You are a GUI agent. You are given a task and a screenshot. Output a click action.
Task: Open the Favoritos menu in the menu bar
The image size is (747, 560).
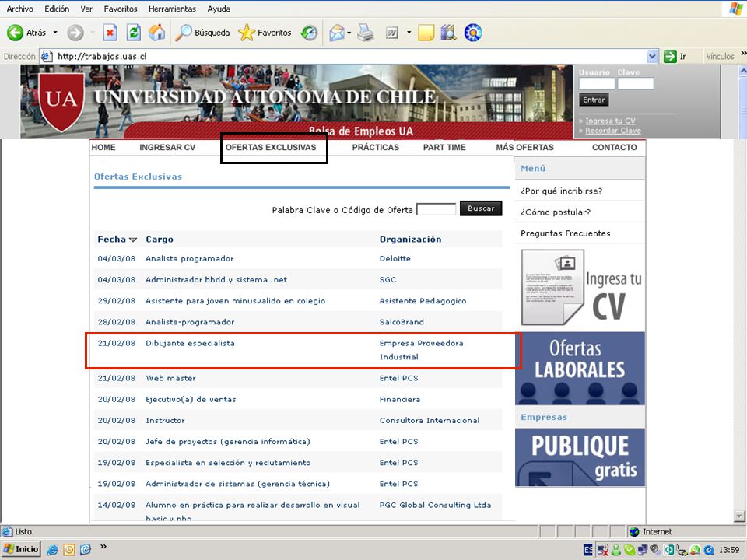(121, 9)
